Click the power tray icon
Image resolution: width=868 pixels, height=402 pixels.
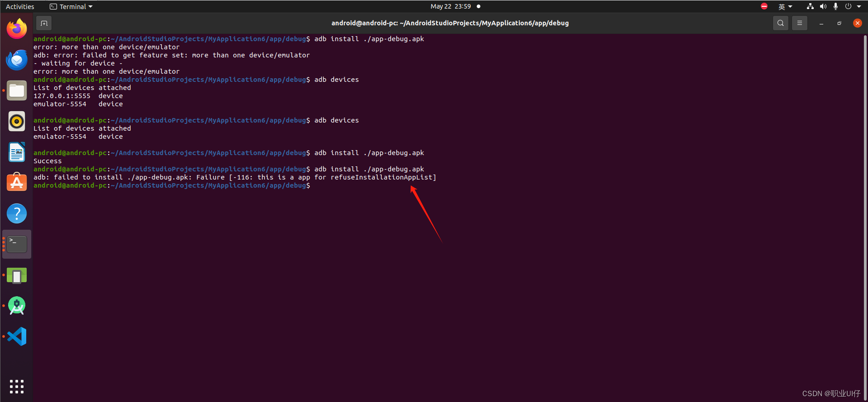click(848, 6)
